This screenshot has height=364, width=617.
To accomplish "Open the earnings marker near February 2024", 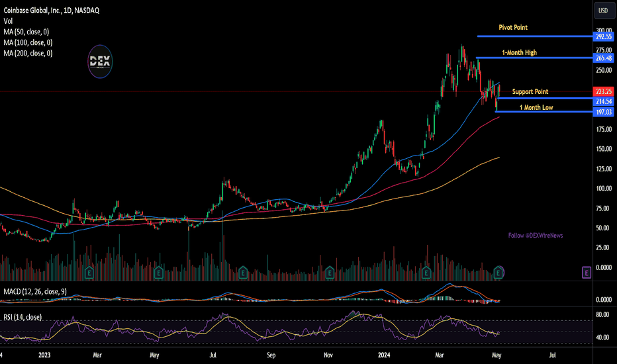I will [x=426, y=272].
